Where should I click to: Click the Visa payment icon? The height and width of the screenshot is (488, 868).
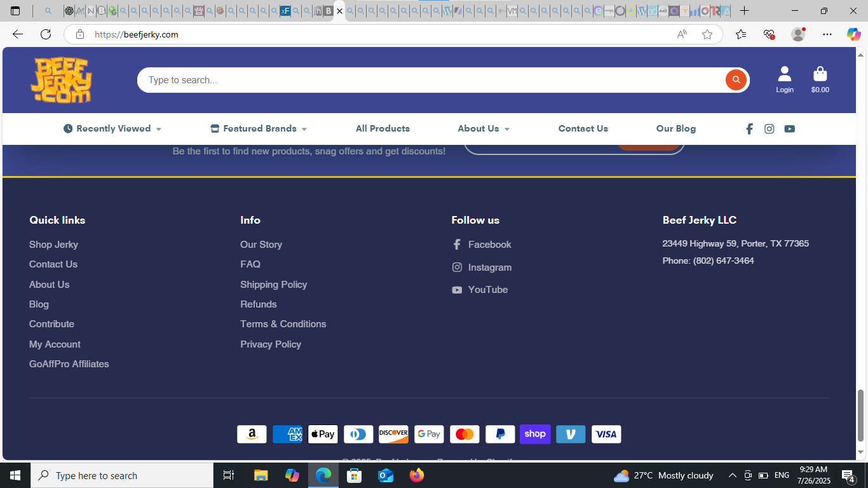point(606,434)
